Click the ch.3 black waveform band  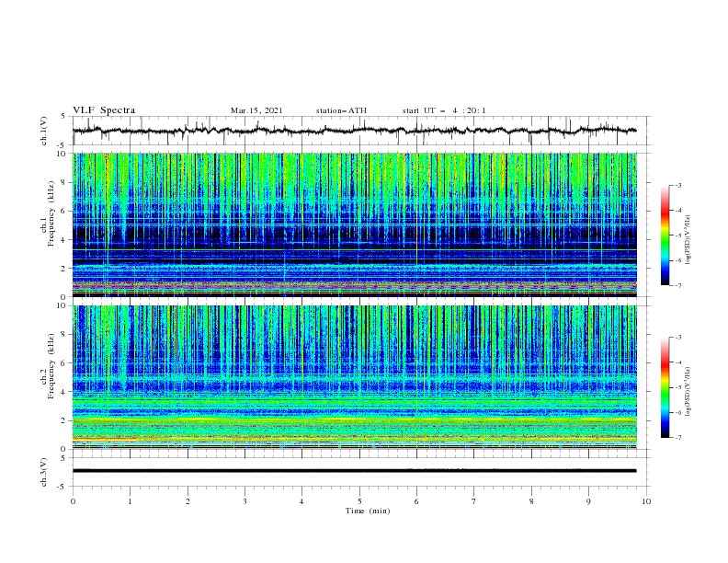point(355,471)
